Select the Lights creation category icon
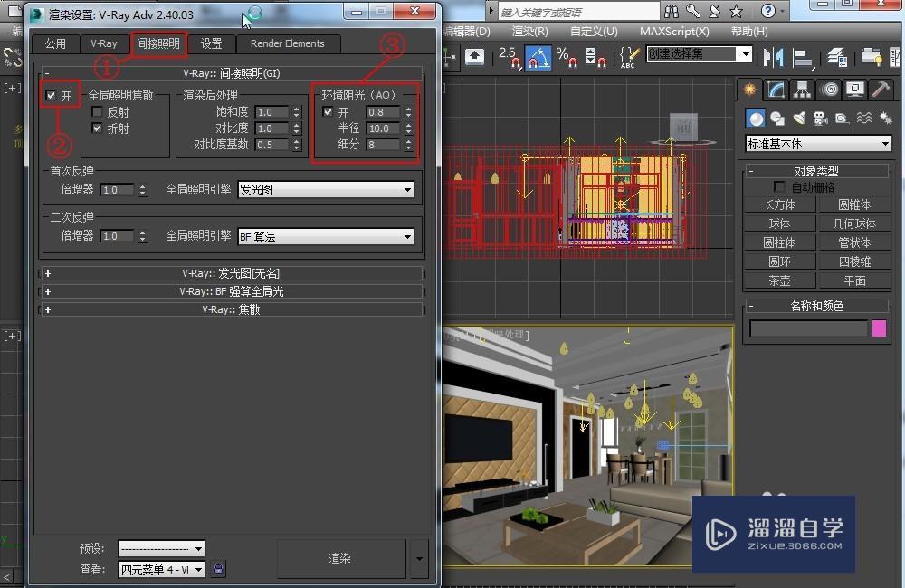905x588 pixels. [801, 116]
